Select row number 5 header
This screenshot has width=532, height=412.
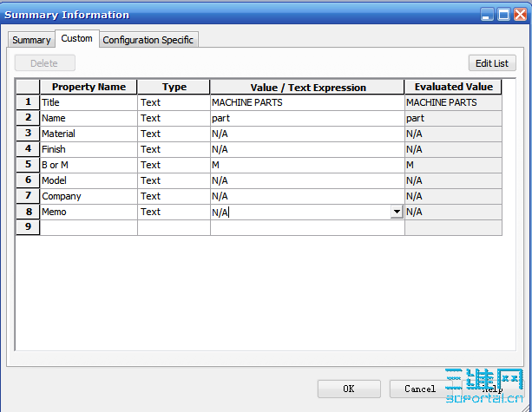[x=28, y=165]
